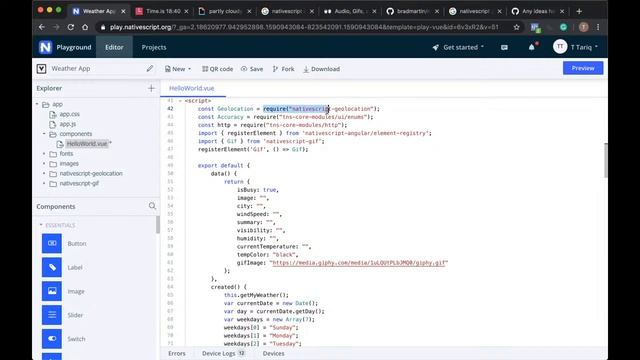The image size is (640, 360).
Task: Search the Components panel
Action: click(152, 207)
